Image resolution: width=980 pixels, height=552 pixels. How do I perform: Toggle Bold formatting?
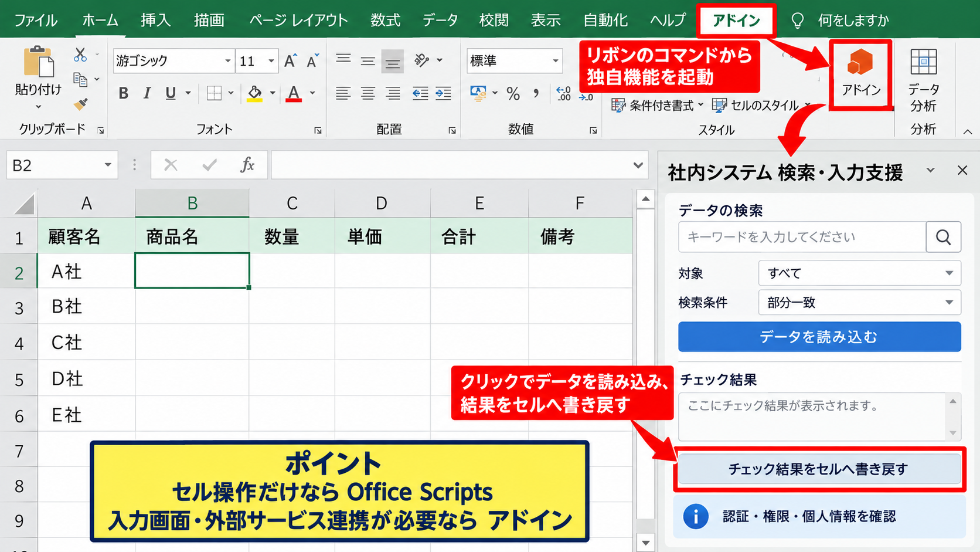point(123,93)
